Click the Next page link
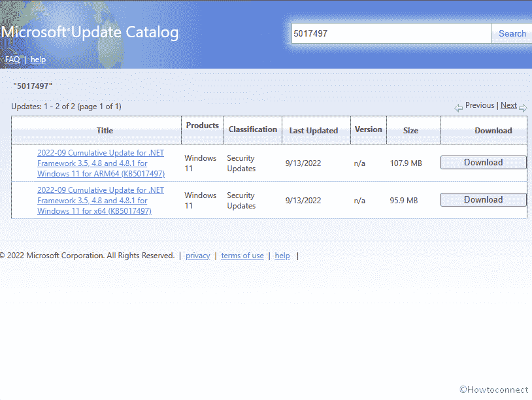Screen dimensions: 532x400 (x=508, y=105)
